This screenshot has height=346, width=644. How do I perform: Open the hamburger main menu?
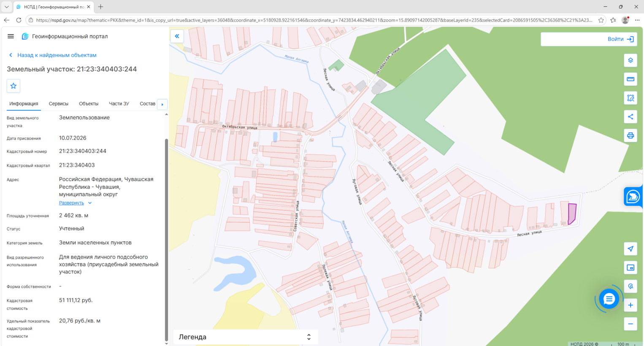click(11, 36)
